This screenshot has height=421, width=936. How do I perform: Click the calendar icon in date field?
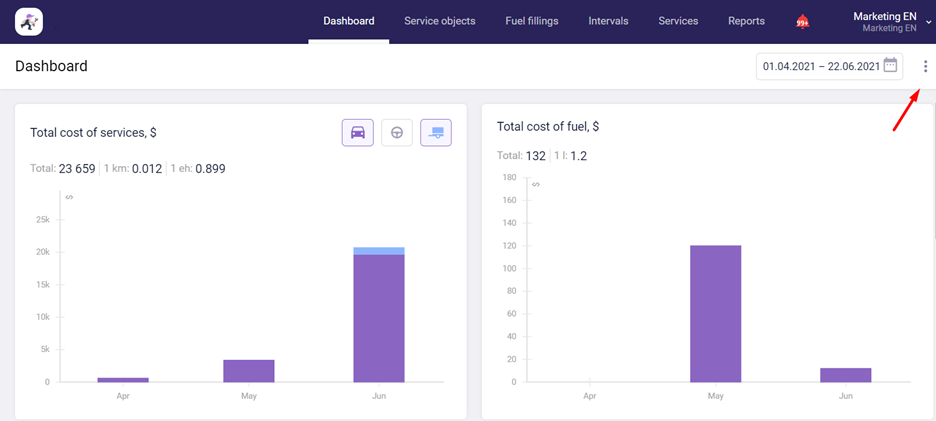(x=890, y=66)
